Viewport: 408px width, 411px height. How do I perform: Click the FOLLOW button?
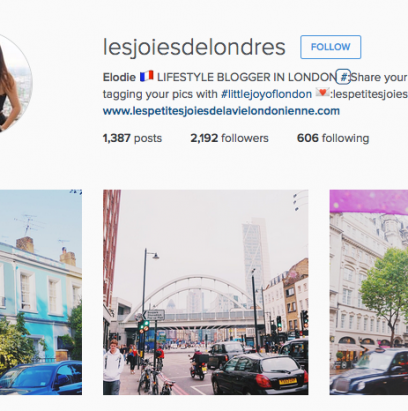(330, 47)
